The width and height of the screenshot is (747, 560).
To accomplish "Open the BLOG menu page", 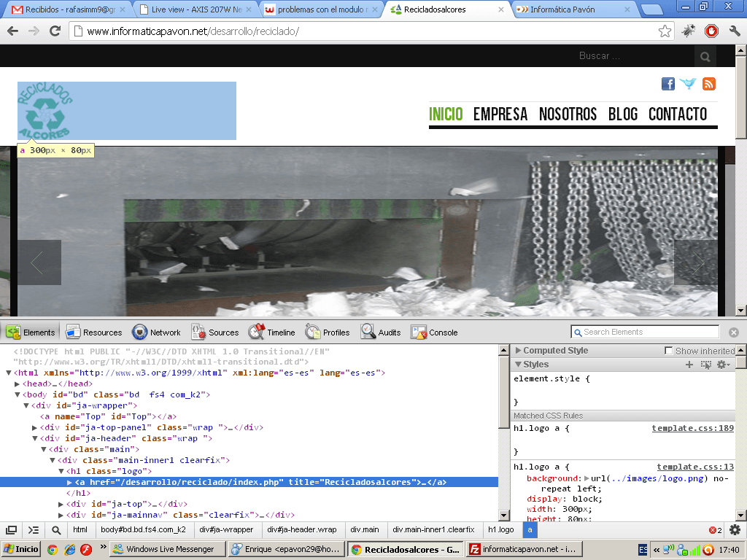I will pos(623,114).
